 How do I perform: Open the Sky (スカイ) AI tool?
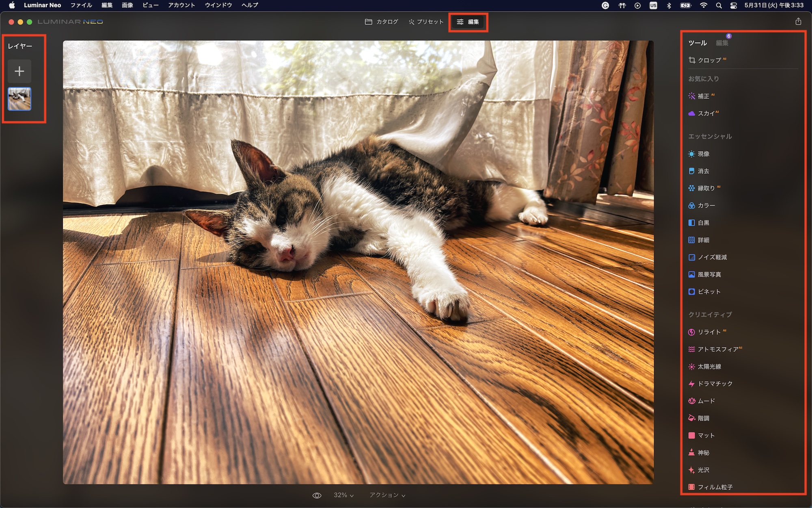[x=706, y=113]
